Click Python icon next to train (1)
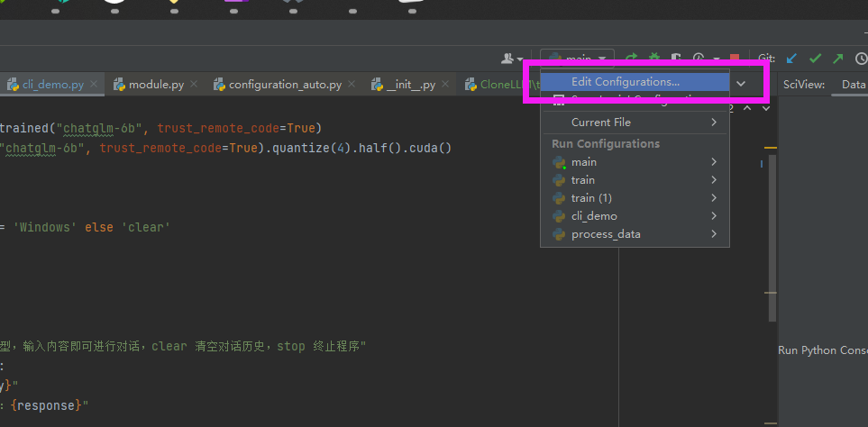 559,198
